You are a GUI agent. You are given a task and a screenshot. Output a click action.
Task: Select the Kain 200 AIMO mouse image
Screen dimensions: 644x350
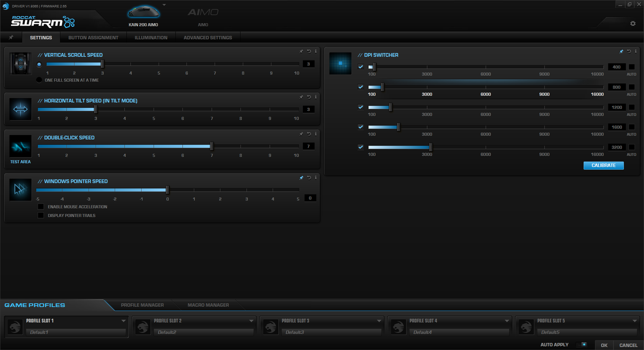[x=143, y=12]
